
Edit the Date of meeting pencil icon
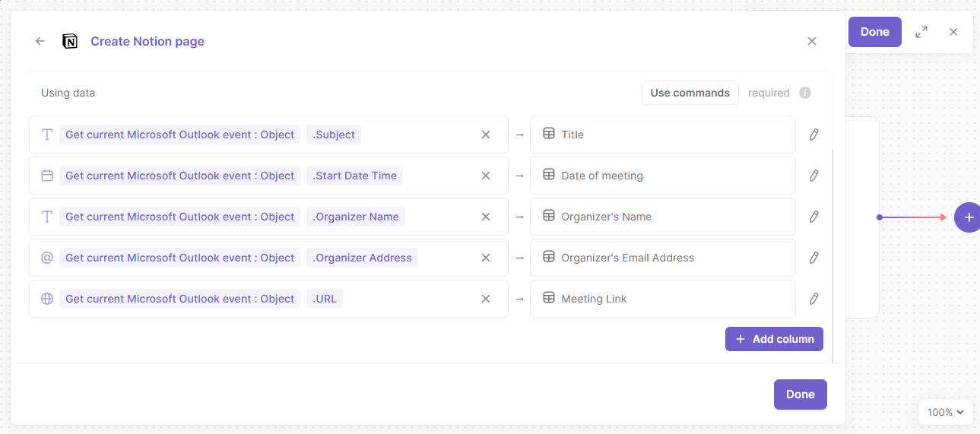813,176
